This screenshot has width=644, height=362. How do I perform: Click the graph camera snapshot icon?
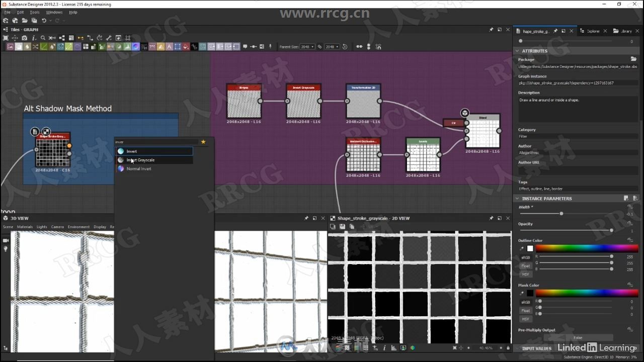point(24,38)
